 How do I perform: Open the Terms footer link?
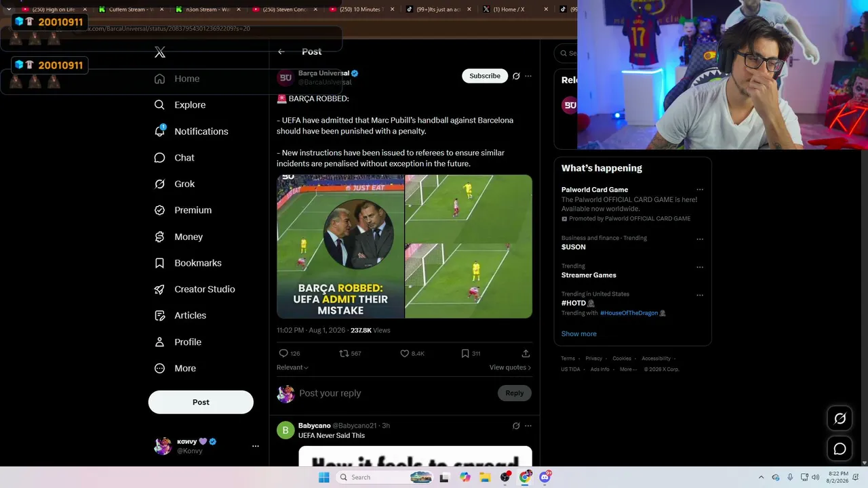[x=568, y=359]
